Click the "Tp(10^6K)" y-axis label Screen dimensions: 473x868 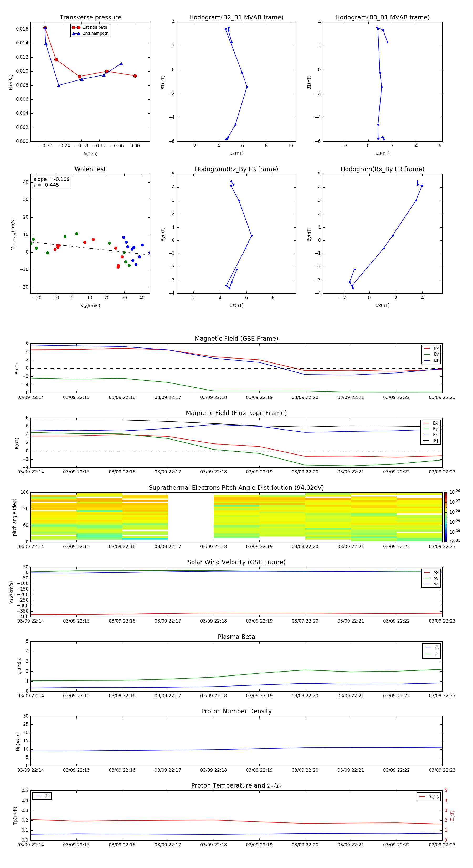point(15,815)
